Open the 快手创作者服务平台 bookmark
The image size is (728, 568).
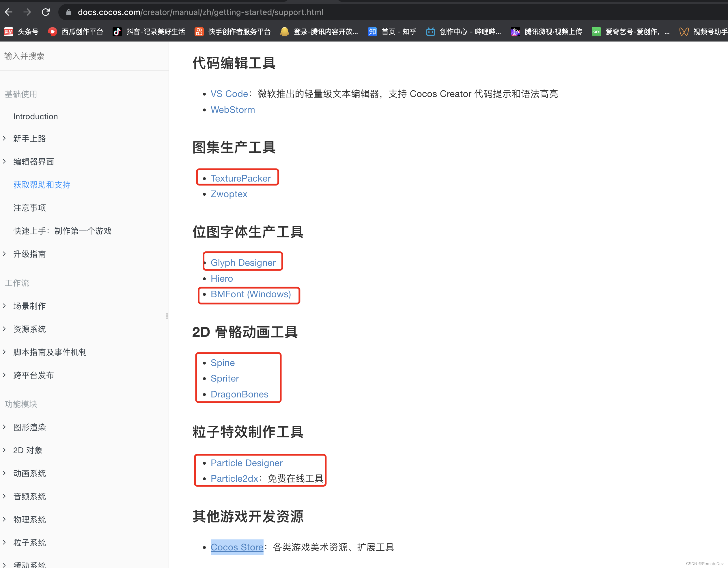pyautogui.click(x=233, y=32)
